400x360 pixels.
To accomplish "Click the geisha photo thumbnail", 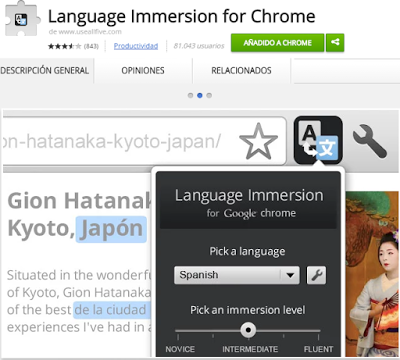I will 372,274.
